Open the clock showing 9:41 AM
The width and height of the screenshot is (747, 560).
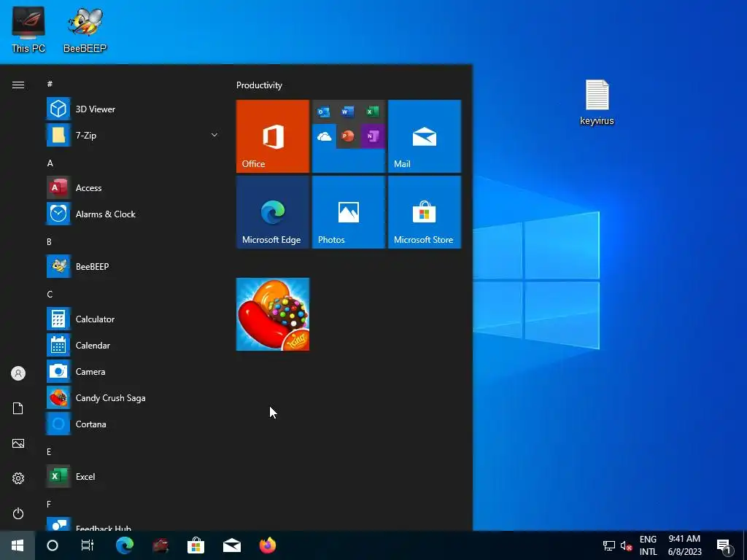point(684,545)
